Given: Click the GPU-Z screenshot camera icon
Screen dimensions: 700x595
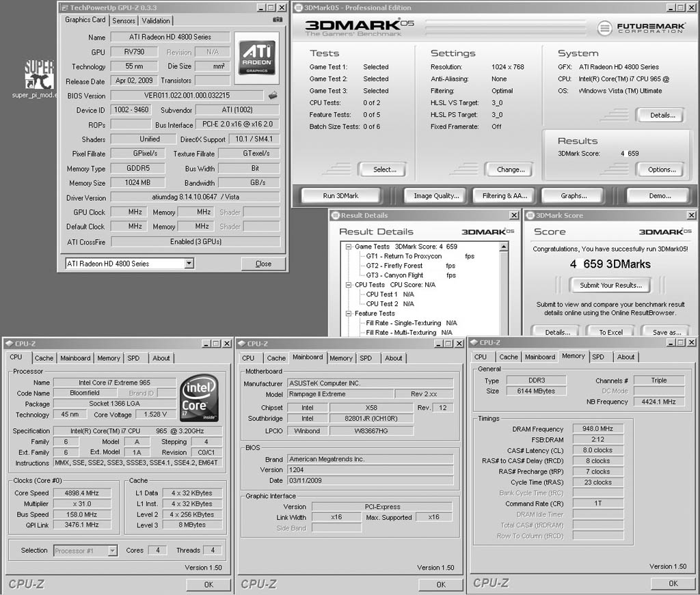Looking at the screenshot, I should coord(278,20).
